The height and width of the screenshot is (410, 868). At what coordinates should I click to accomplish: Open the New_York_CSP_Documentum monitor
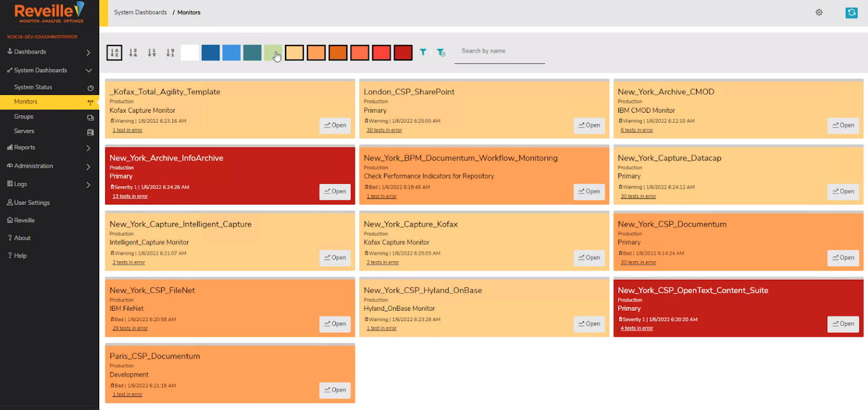click(x=843, y=258)
